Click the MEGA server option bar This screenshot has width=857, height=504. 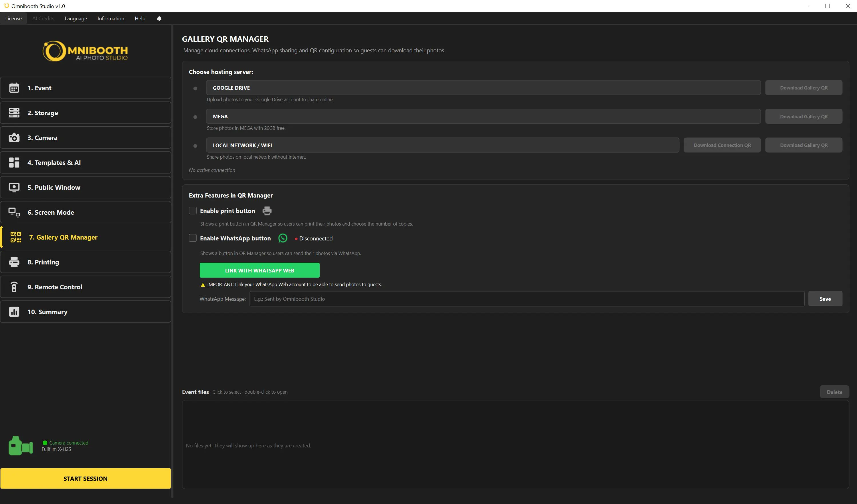(483, 117)
